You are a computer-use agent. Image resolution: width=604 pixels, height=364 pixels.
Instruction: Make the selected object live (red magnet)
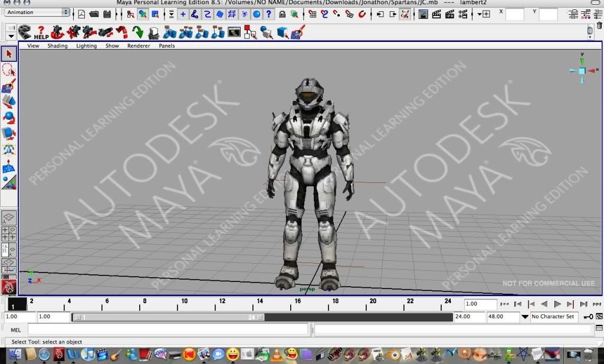tap(362, 15)
